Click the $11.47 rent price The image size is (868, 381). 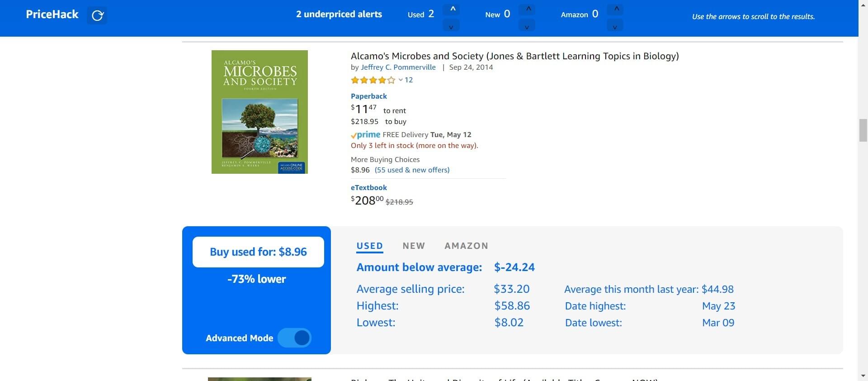click(364, 109)
